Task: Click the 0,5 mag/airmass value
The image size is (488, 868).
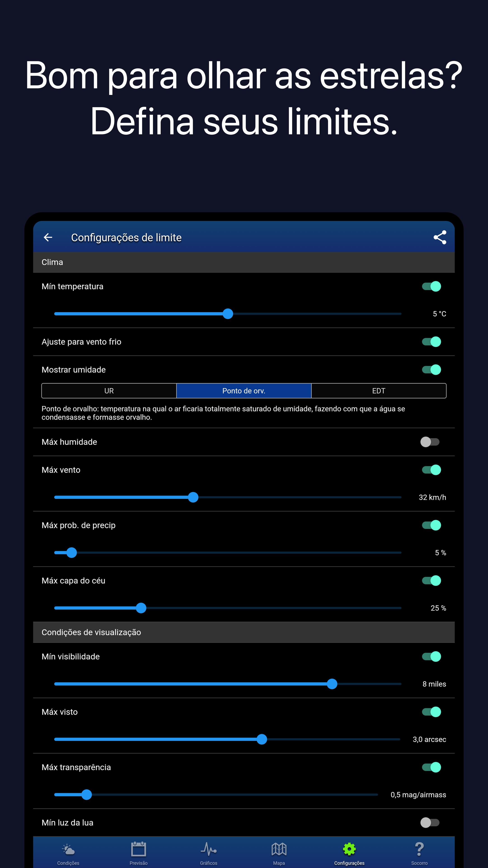Action: pos(418,795)
